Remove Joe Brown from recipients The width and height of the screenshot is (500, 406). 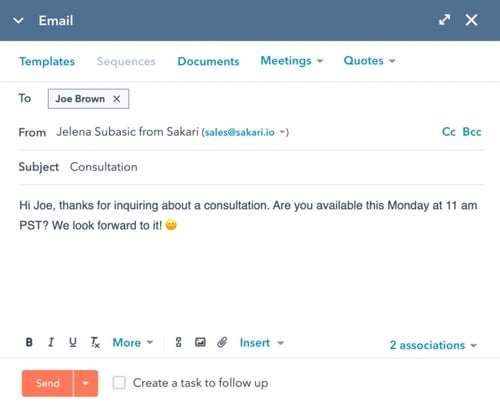[116, 99]
